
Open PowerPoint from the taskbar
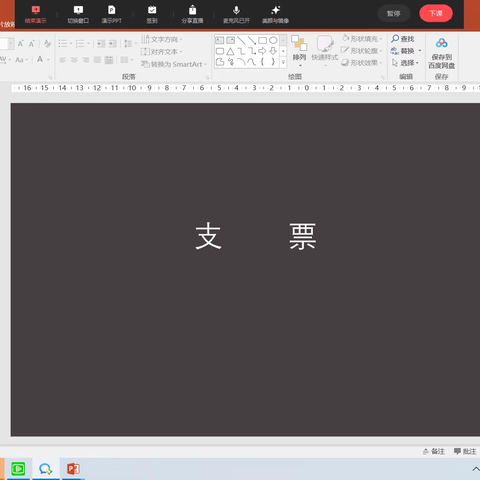pos(73,469)
